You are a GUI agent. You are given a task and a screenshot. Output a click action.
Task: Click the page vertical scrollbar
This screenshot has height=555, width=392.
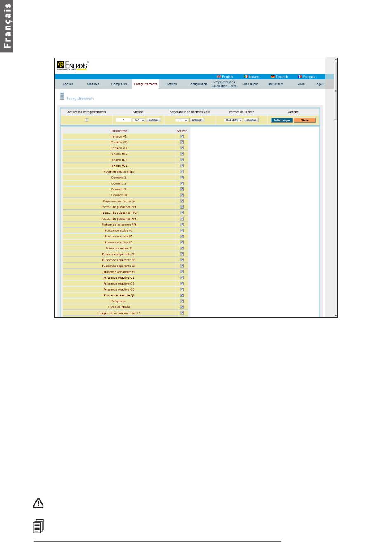click(x=335, y=90)
